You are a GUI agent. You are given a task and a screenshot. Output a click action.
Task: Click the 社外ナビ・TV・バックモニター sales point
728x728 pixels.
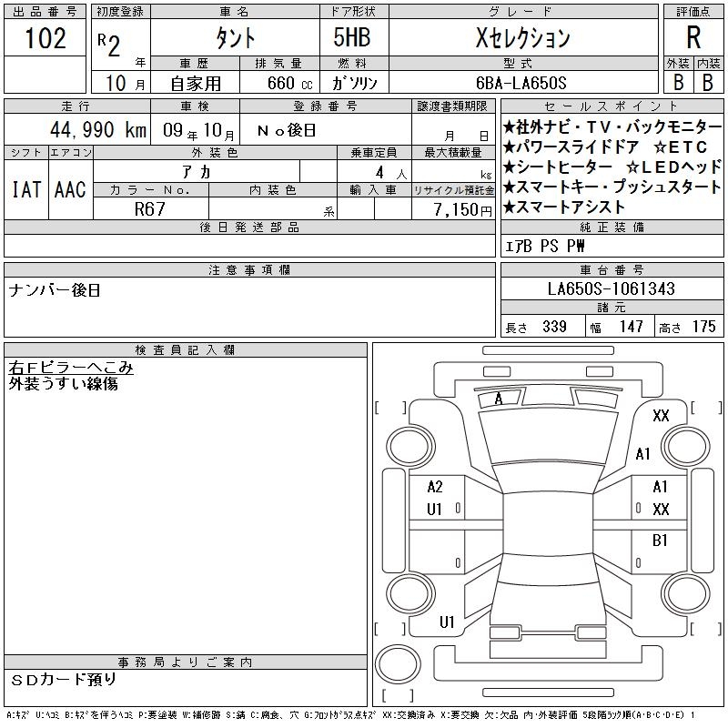click(612, 126)
